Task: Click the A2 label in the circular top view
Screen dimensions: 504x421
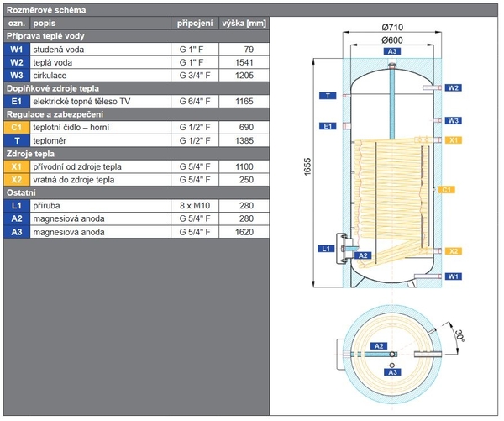Action: click(x=380, y=346)
